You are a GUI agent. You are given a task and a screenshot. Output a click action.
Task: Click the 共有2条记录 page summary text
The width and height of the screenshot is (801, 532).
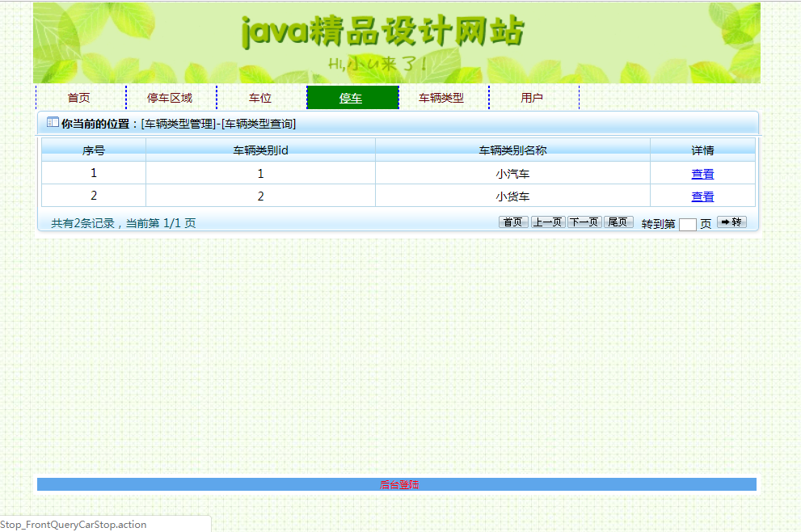click(123, 223)
